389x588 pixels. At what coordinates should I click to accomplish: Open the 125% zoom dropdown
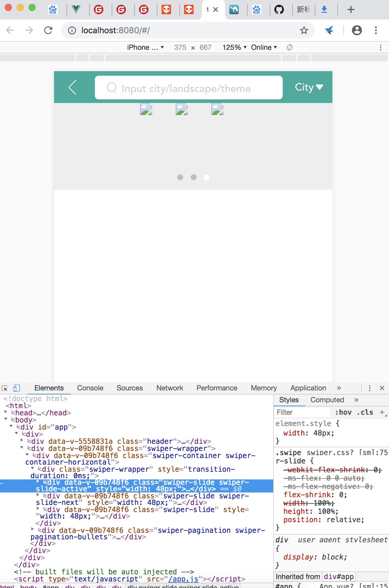click(235, 47)
